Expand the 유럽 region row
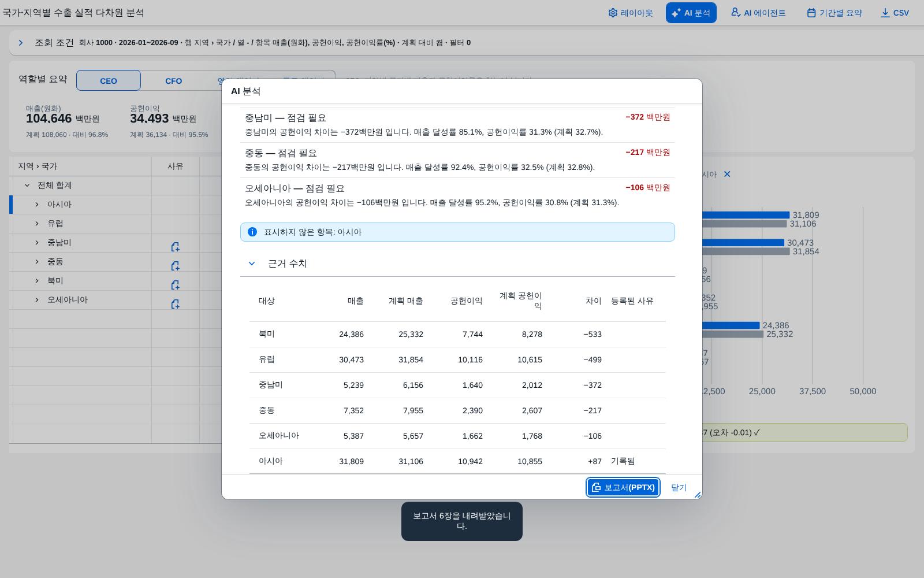 (37, 224)
